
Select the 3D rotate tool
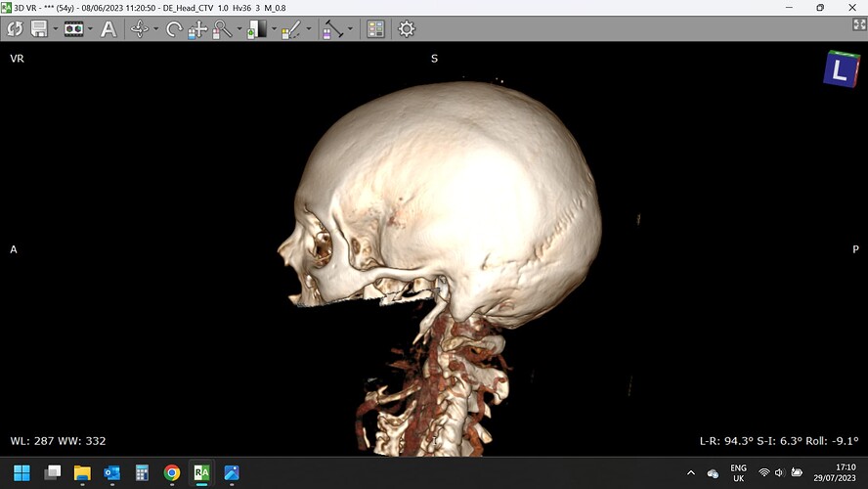click(140, 28)
